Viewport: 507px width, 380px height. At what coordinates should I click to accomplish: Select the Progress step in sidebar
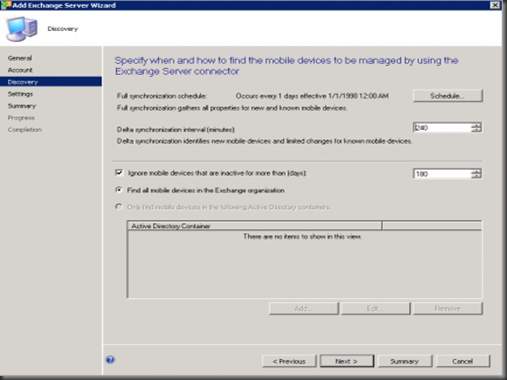click(21, 118)
